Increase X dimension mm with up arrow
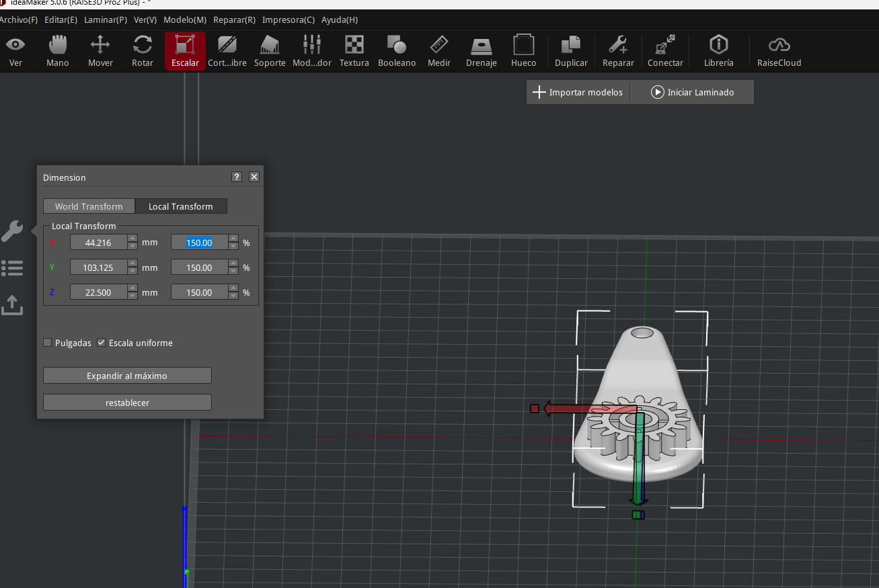The image size is (879, 588). [x=132, y=239]
